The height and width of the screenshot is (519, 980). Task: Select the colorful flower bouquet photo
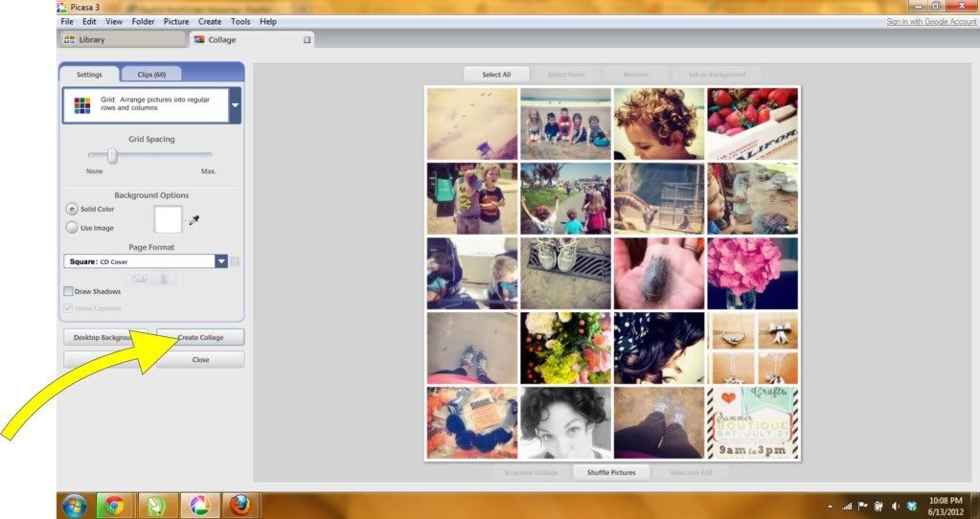(565, 348)
